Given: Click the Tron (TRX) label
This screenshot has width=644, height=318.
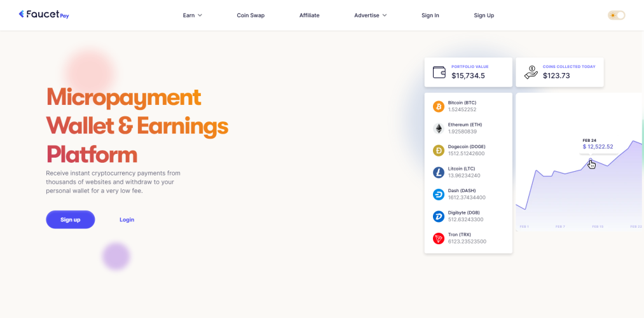Looking at the screenshot, I should pyautogui.click(x=460, y=234).
